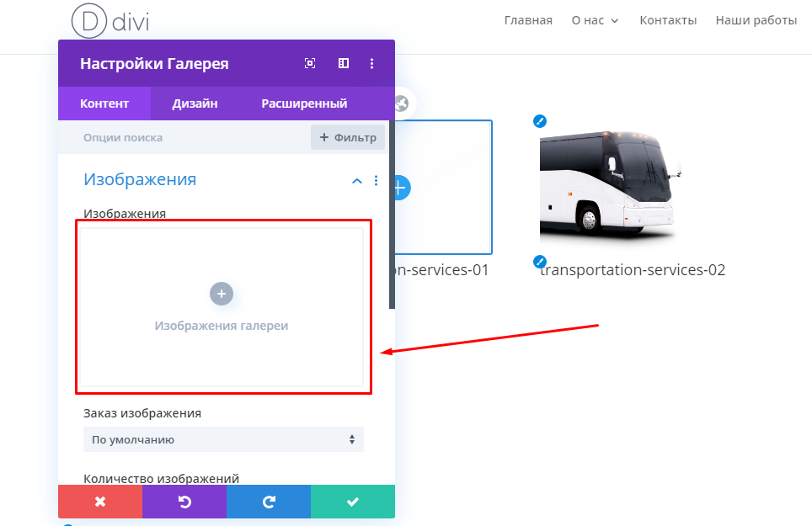
Task: Click the gray plus icon for gallery images
Action: [222, 294]
